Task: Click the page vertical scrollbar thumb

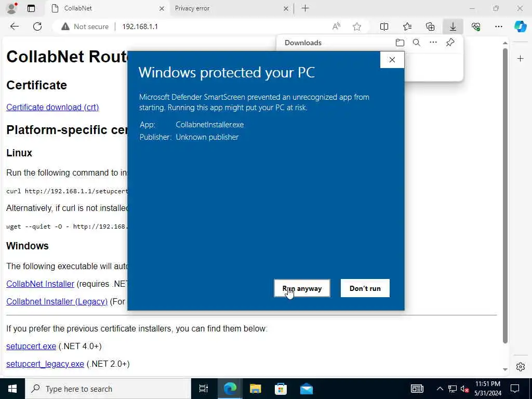Action: point(505,196)
